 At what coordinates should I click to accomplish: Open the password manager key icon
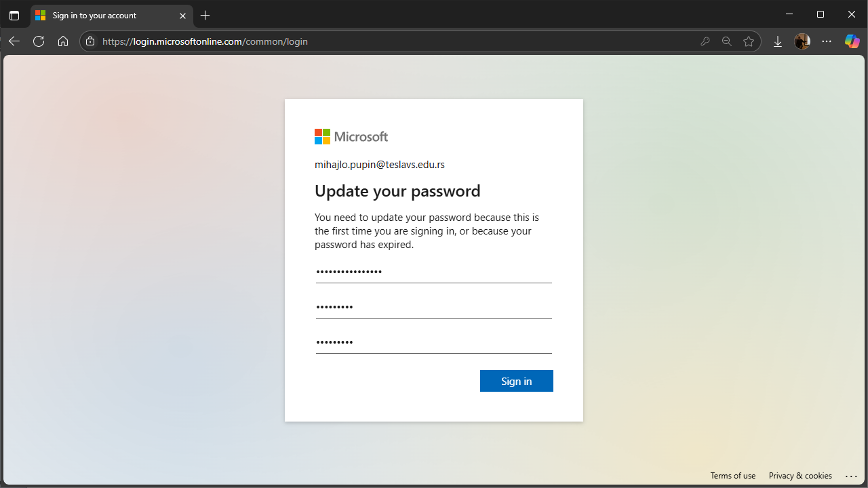tap(705, 41)
